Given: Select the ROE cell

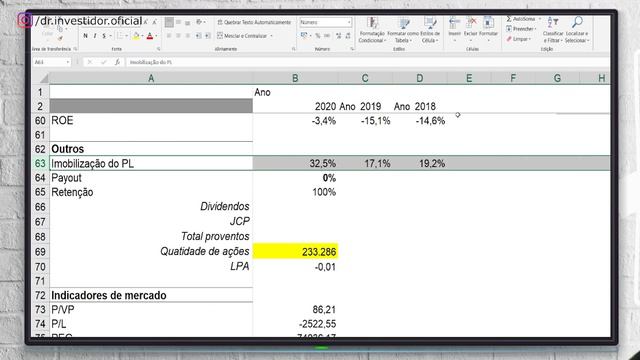Looking at the screenshot, I should [151, 120].
